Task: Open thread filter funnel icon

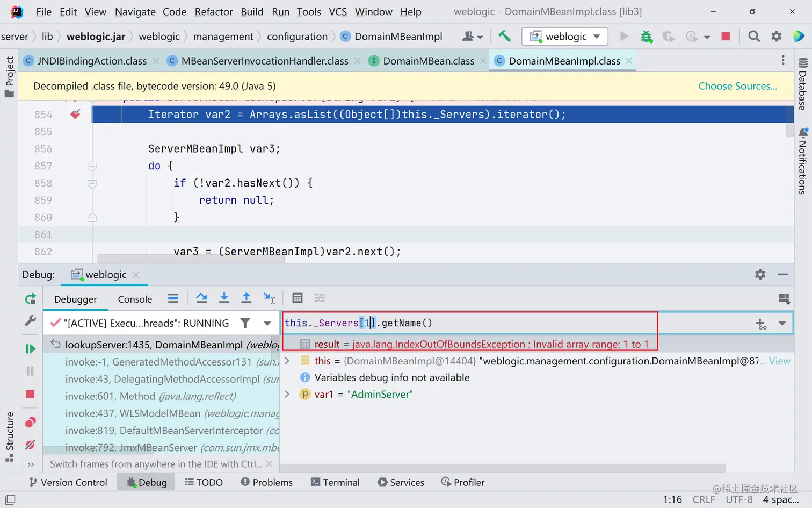Action: point(245,323)
